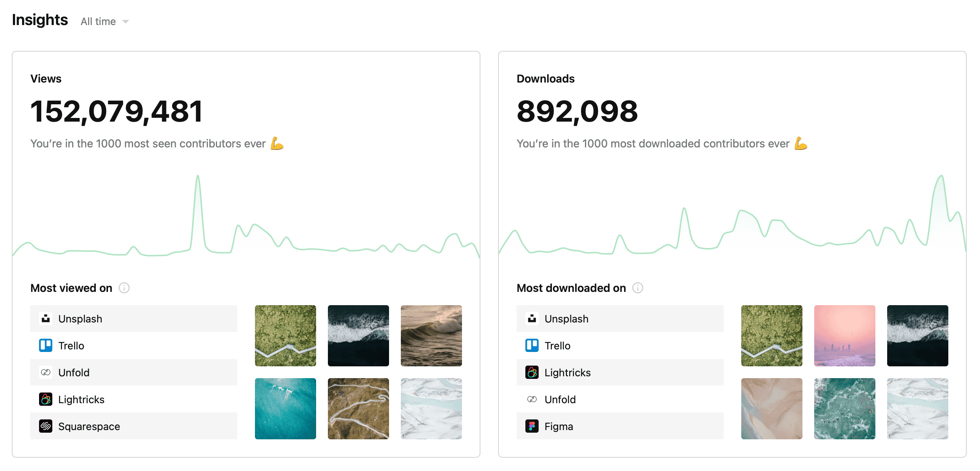Click the Trello icon in Most viewed list
The image size is (980, 471).
click(46, 345)
